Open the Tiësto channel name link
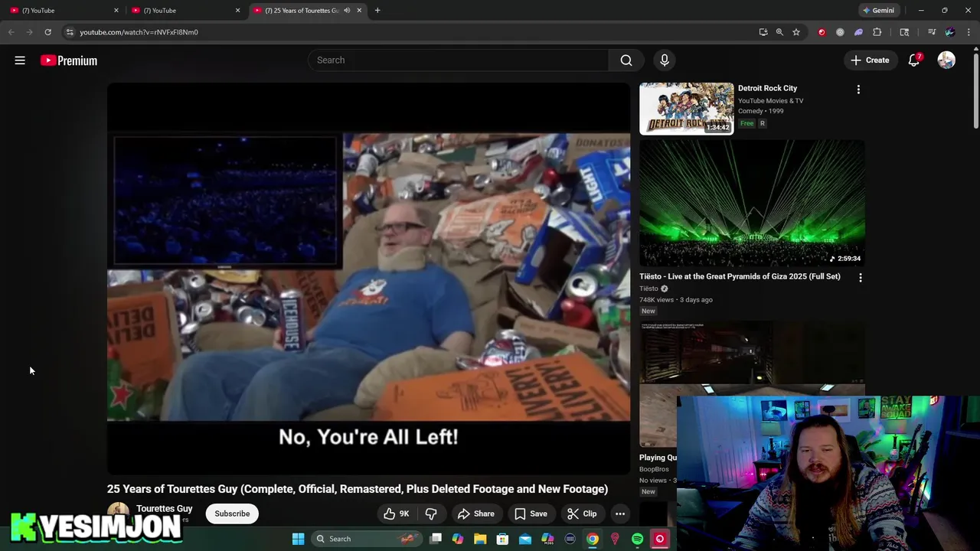This screenshot has height=551, width=980. (x=648, y=289)
